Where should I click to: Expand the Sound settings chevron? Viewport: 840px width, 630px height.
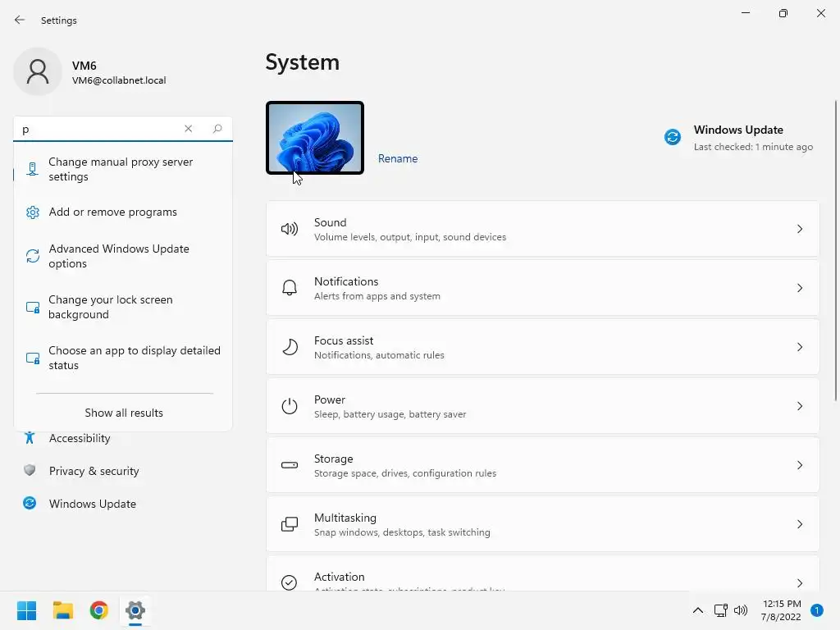[800, 230]
